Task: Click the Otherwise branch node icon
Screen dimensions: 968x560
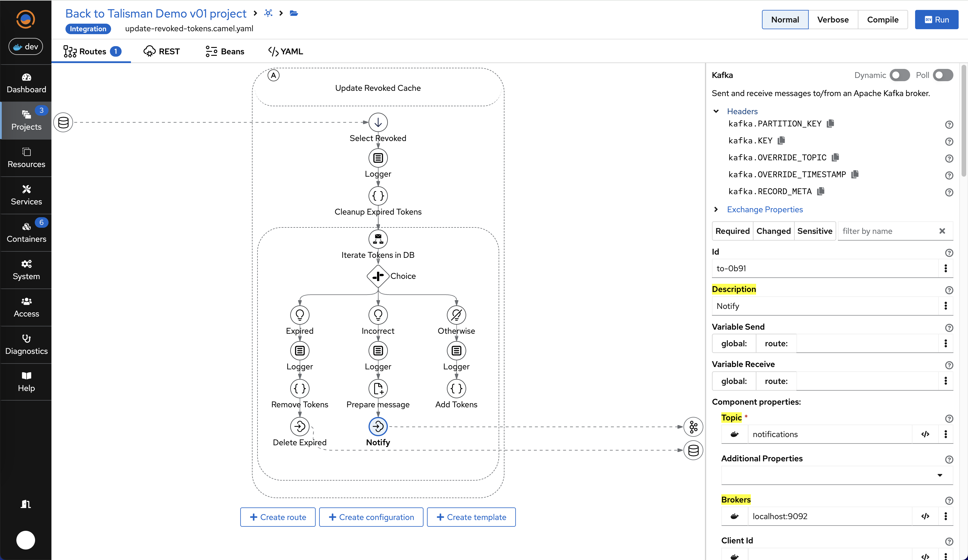Action: point(456,315)
